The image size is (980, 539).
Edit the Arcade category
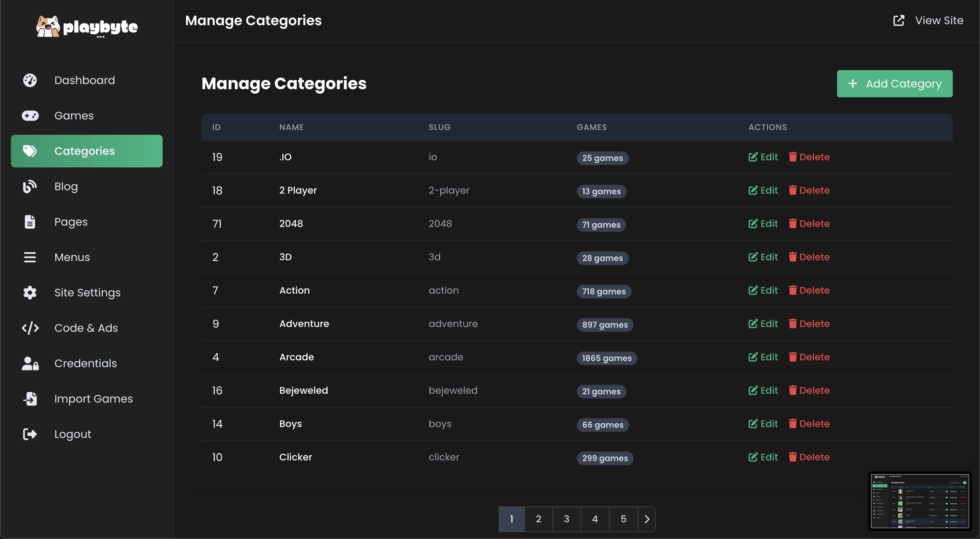click(x=763, y=357)
